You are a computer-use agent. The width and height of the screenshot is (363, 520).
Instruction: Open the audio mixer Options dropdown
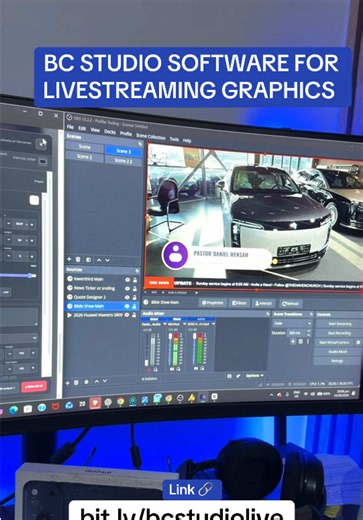pos(255,376)
